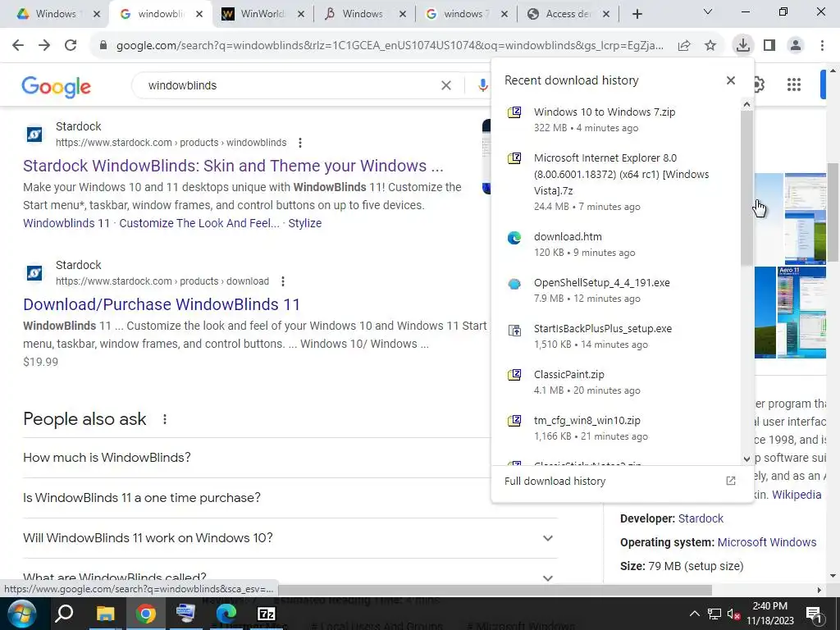Image resolution: width=840 pixels, height=630 pixels.
Task: Expand 'Will WindowBlinds 11 work on Windows 10?'
Action: 290,538
